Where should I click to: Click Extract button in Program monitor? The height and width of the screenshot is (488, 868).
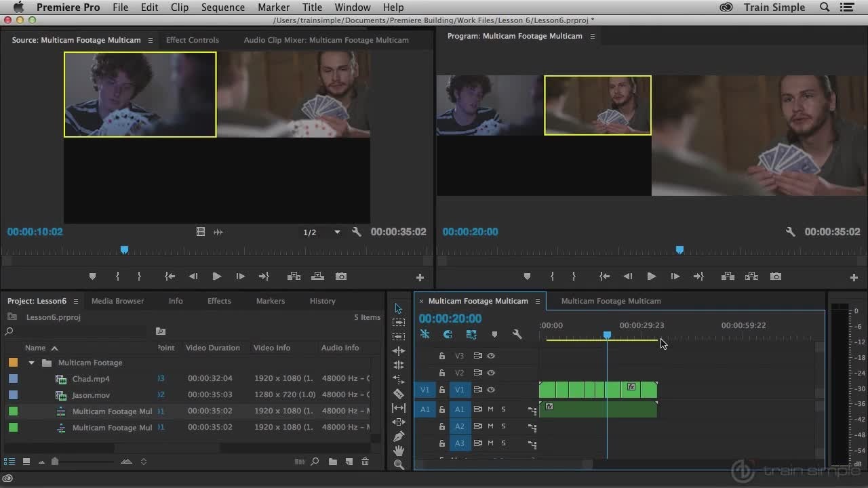[x=751, y=277]
